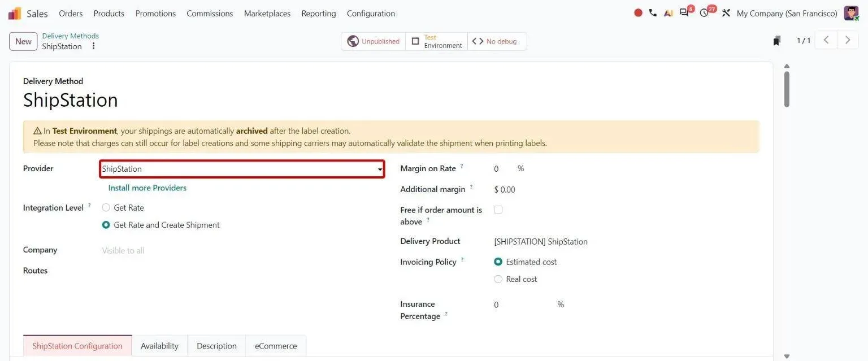Open the user avatar menu
The height and width of the screenshot is (361, 868).
851,13
